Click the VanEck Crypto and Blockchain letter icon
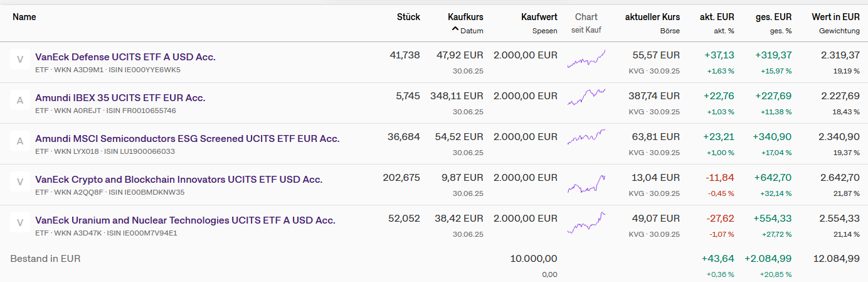Screen dimensions: 868x282 coord(19,182)
